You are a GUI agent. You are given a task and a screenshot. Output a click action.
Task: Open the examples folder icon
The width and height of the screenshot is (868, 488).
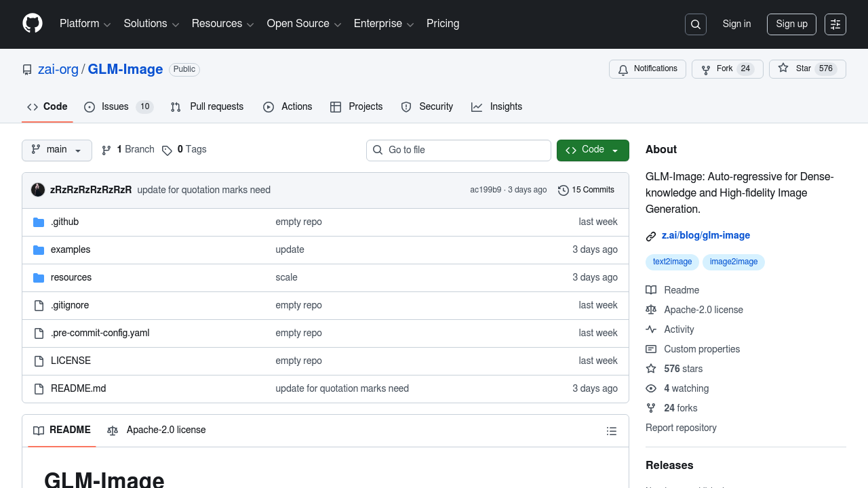(x=39, y=250)
